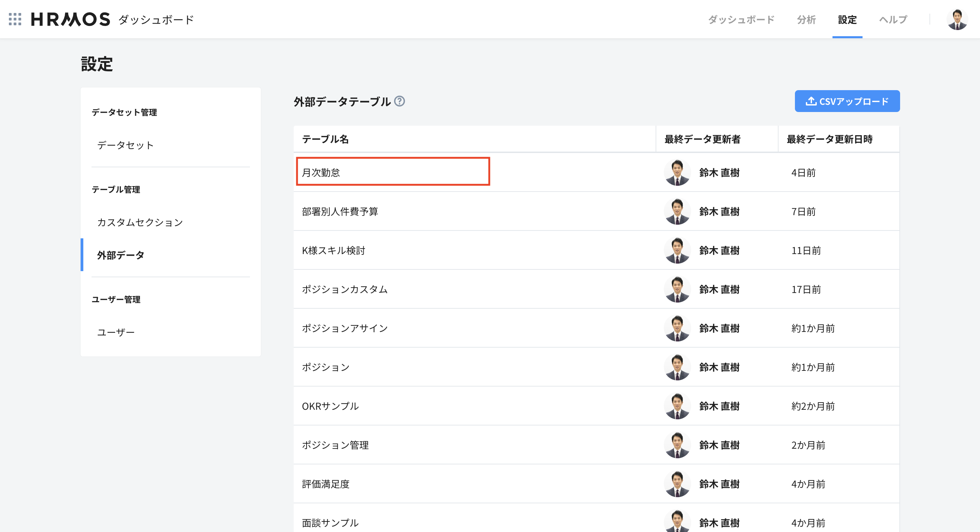
Task: Select データセット in the sidebar
Action: pos(125,145)
